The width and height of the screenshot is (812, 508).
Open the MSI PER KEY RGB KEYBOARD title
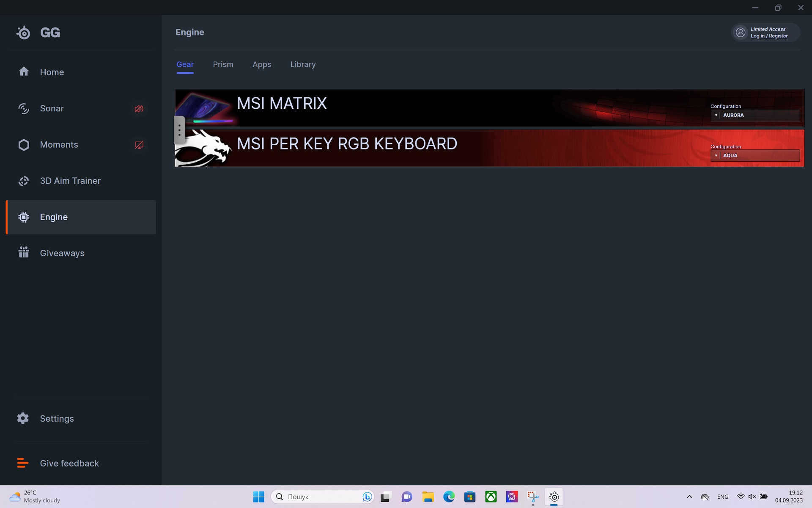(347, 144)
